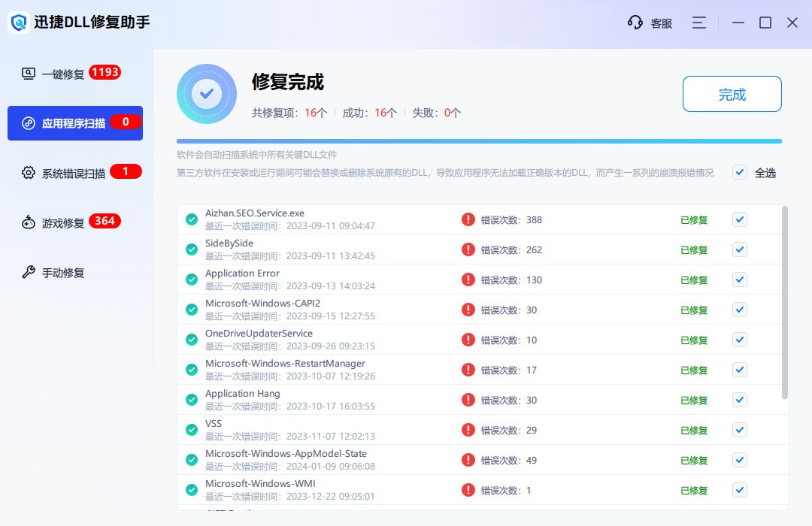The height and width of the screenshot is (526, 812).
Task: Switch to the 一键修复 tab
Action: click(x=75, y=74)
